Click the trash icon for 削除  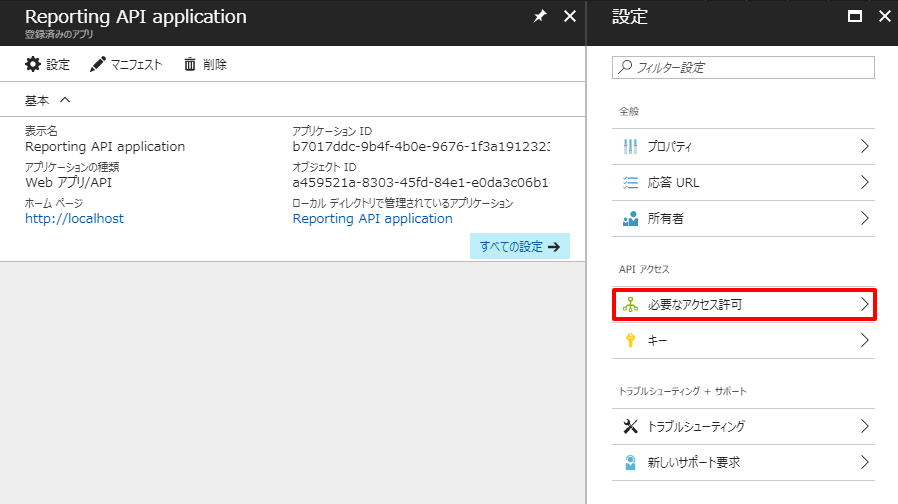tap(190, 64)
